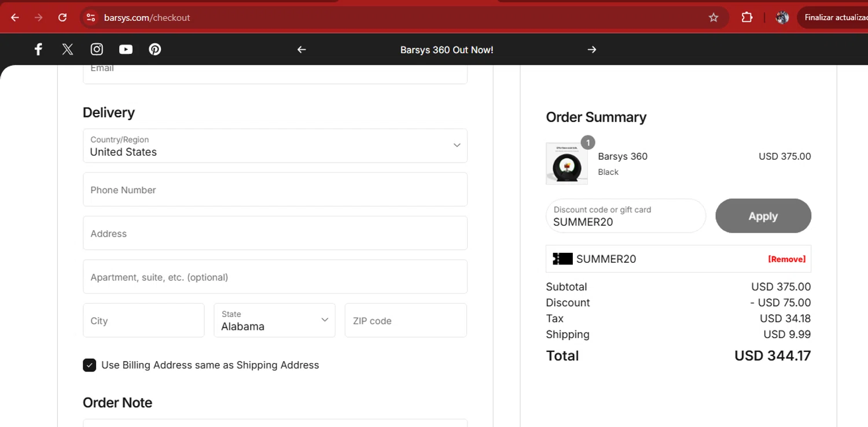Open the YouTube social icon

126,49
